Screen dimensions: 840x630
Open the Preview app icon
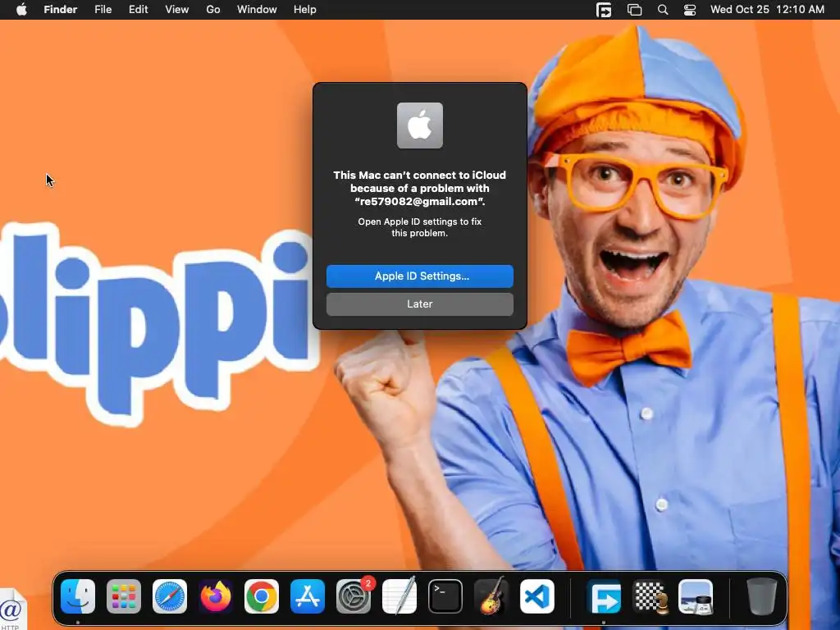click(696, 596)
